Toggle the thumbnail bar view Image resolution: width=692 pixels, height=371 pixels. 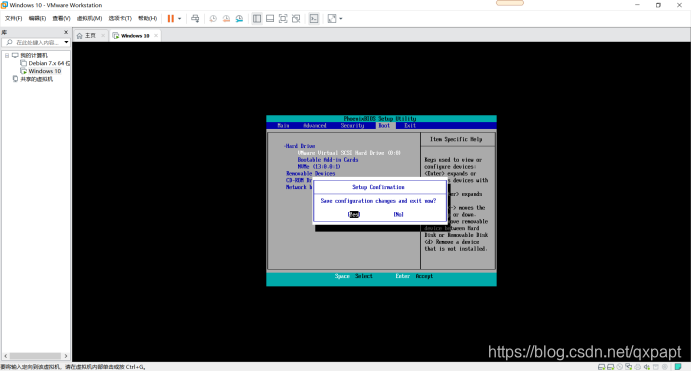pos(270,19)
